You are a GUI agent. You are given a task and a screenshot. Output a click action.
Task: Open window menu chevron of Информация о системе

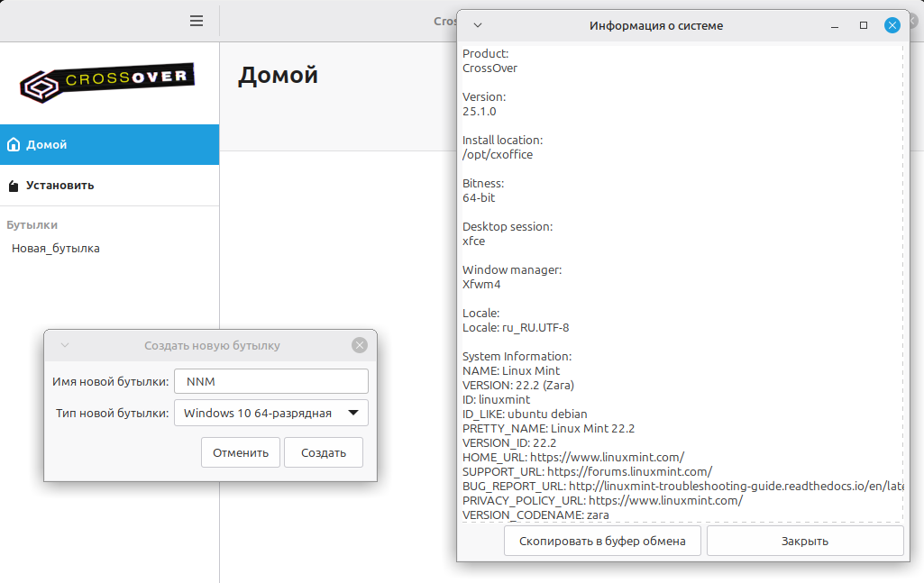point(478,26)
